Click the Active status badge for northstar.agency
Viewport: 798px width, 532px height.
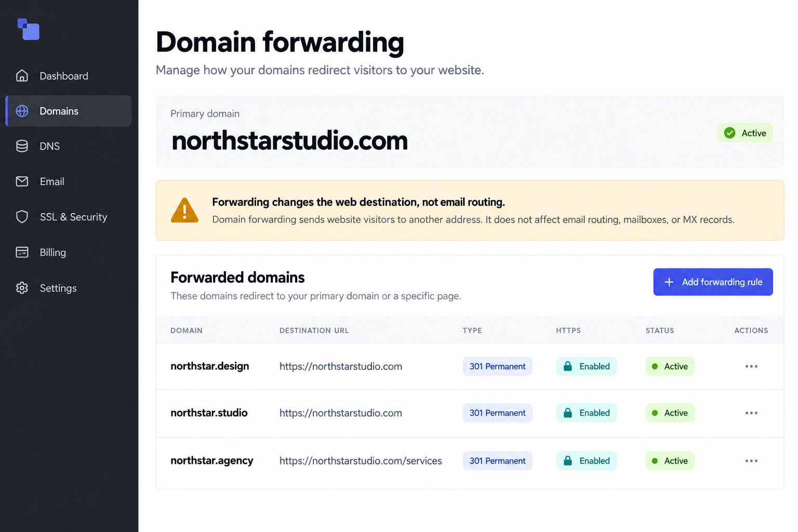coord(670,461)
